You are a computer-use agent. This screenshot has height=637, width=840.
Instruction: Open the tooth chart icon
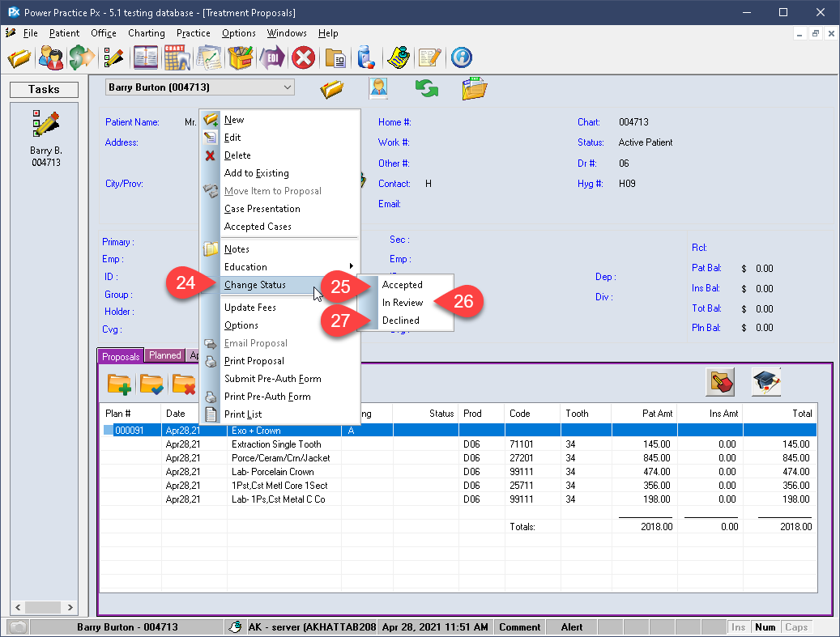(177, 57)
